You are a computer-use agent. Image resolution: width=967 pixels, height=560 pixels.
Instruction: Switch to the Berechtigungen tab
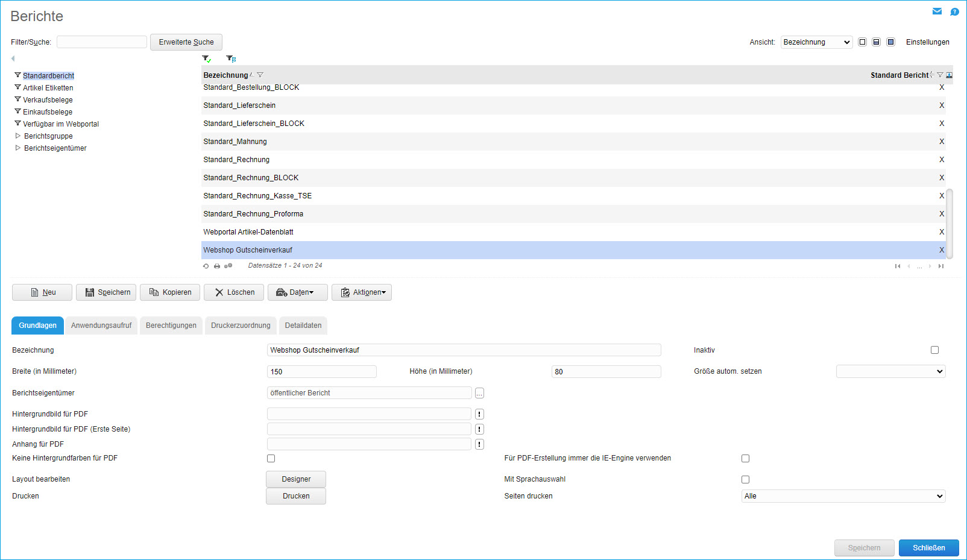pos(171,326)
